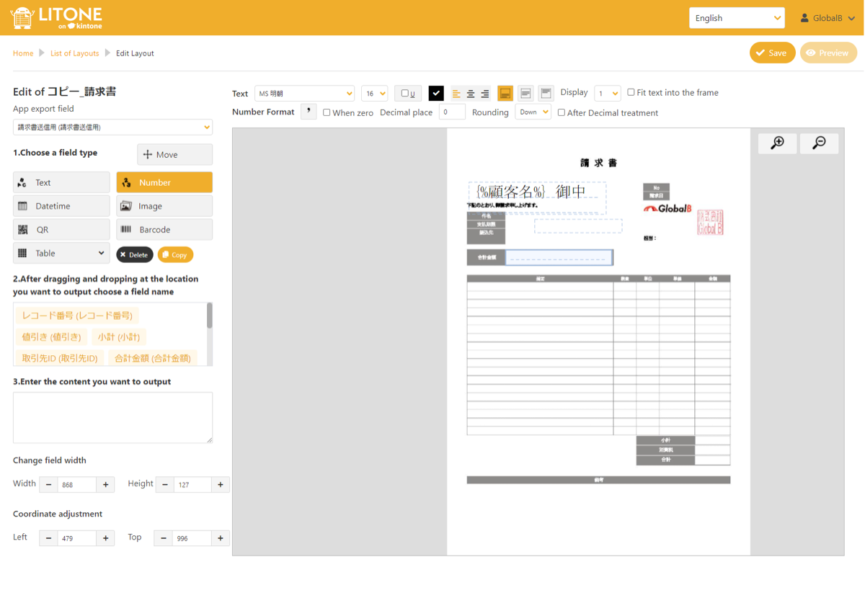Expand the App export field dropdown
This screenshot has height=616, width=865.
[x=113, y=128]
